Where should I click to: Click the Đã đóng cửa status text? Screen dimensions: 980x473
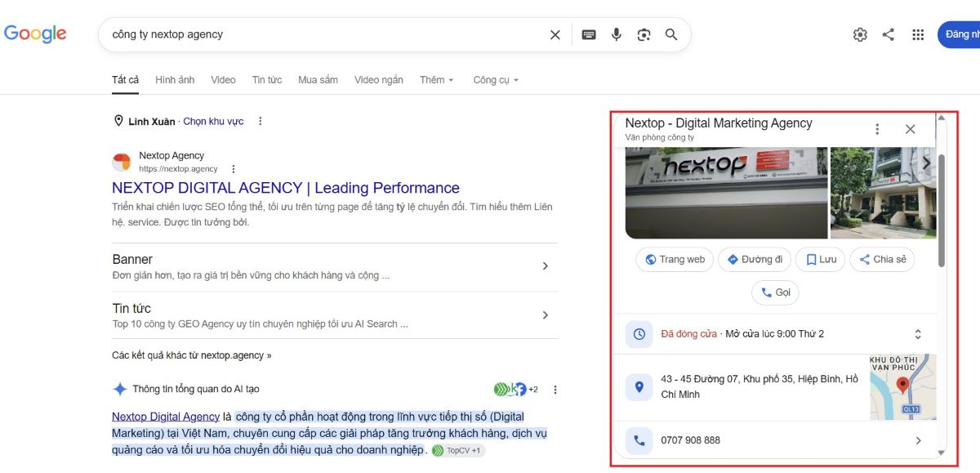[x=689, y=334]
